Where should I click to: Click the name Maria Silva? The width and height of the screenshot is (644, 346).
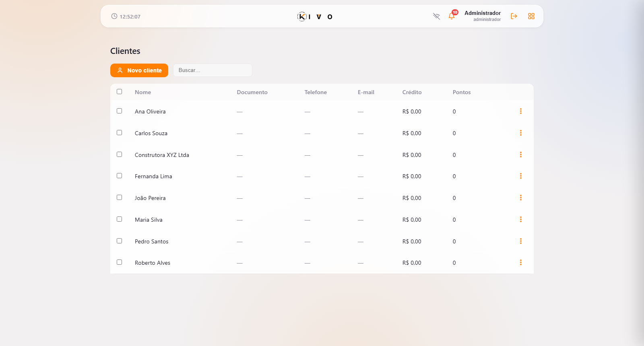click(149, 220)
